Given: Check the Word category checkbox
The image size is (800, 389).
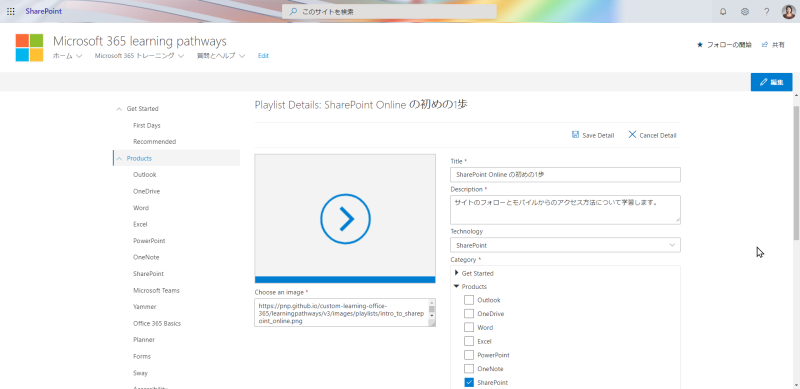Looking at the screenshot, I should point(469,327).
